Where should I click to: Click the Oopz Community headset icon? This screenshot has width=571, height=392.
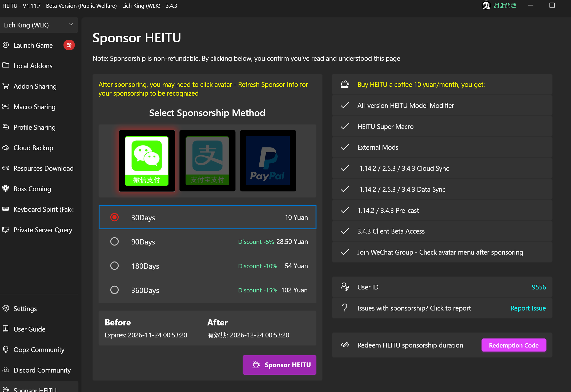coord(6,349)
